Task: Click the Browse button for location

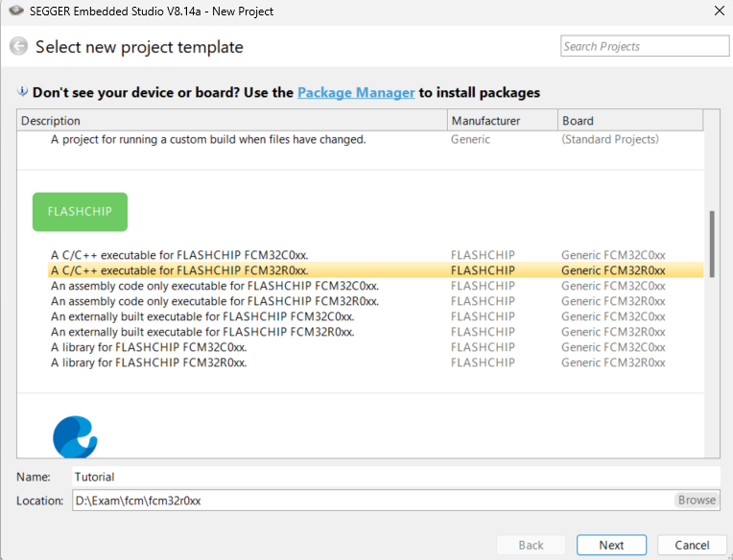Action: pyautogui.click(x=697, y=501)
